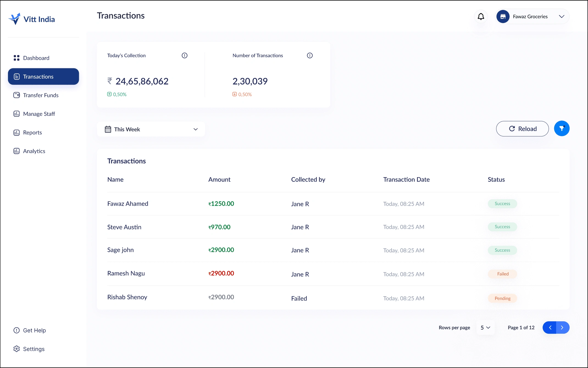Click the Transfer Funds wallet icon
The height and width of the screenshot is (368, 588).
(x=16, y=95)
